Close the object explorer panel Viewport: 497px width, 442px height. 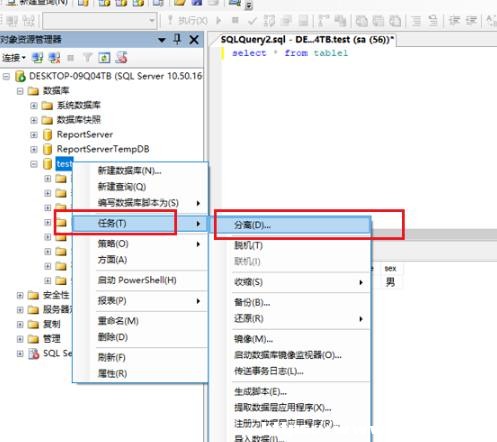tap(194, 40)
